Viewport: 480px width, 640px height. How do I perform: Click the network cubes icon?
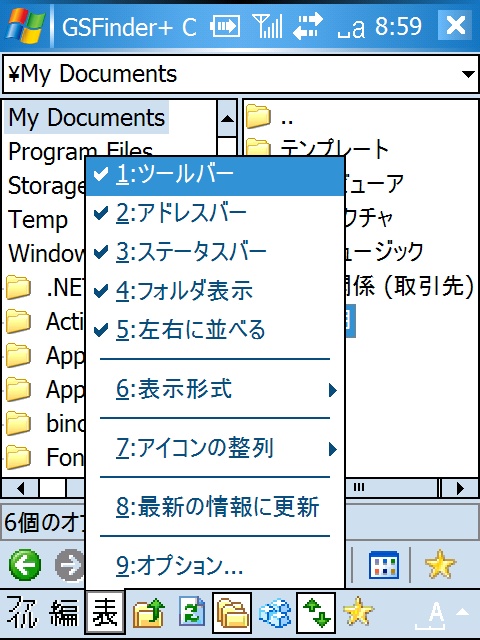[275, 613]
